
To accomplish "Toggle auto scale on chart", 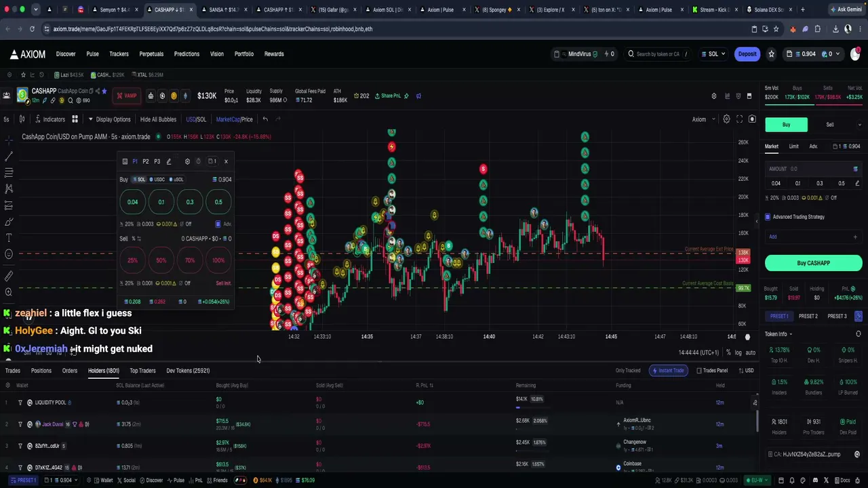I will coord(751,352).
